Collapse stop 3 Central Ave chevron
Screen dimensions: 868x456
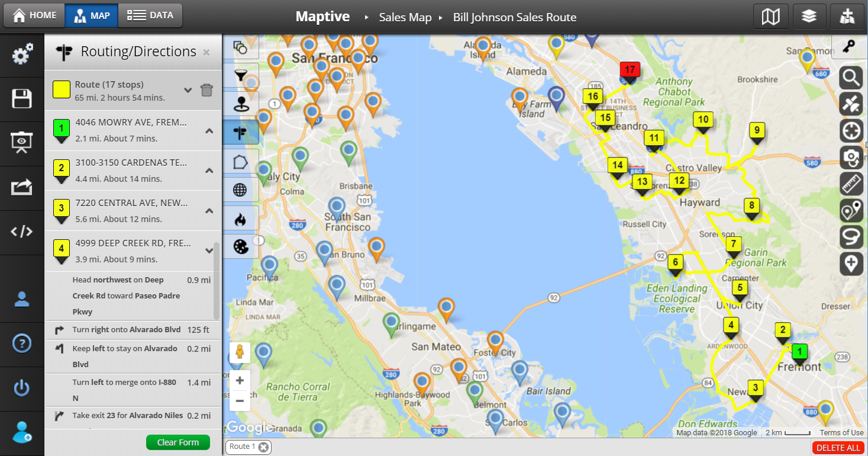click(x=209, y=211)
